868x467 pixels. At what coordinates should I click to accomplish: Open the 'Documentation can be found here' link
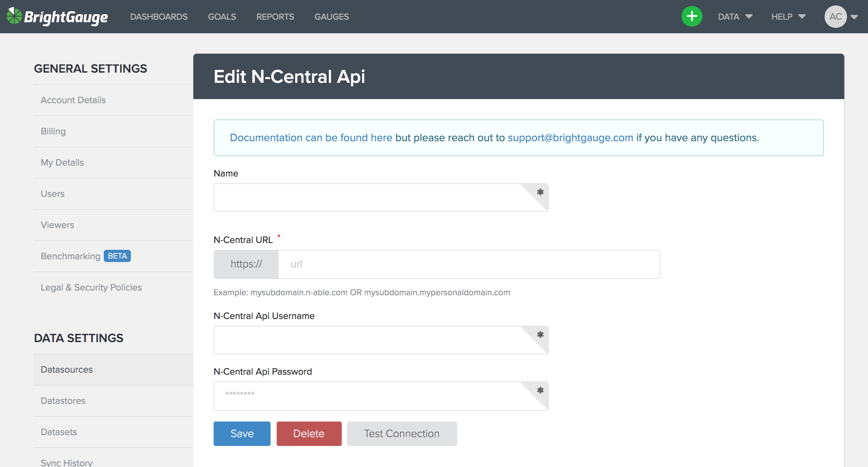(311, 137)
